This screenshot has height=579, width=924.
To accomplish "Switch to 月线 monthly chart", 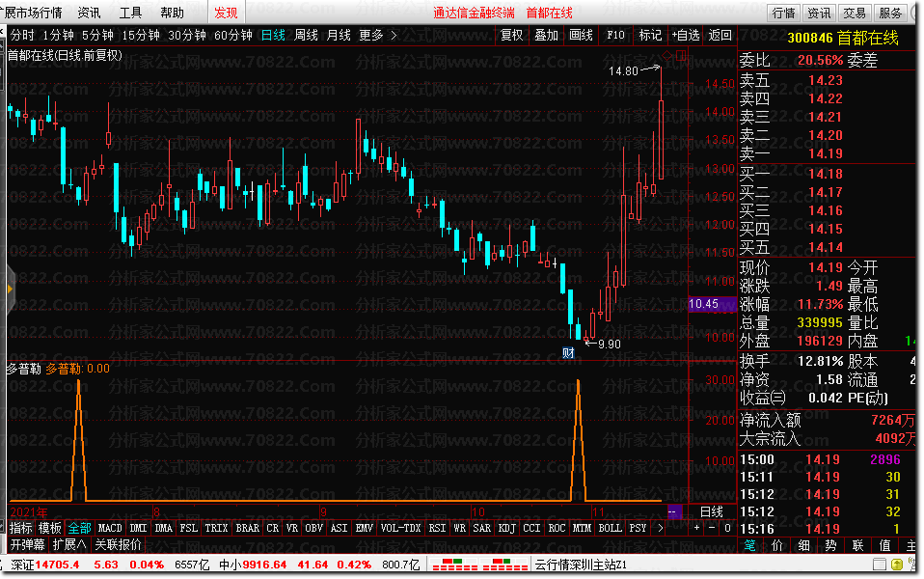I will (339, 36).
